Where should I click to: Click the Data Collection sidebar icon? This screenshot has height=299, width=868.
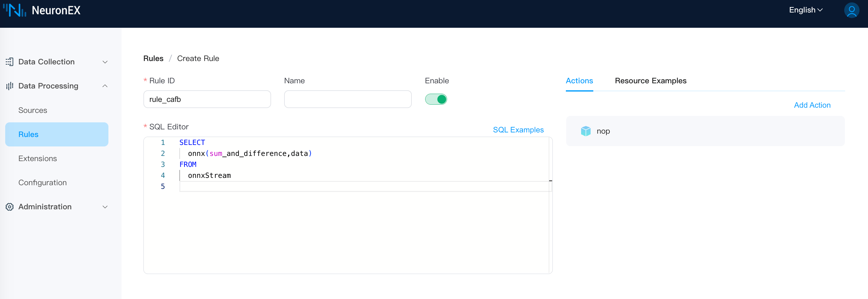pyautogui.click(x=9, y=62)
